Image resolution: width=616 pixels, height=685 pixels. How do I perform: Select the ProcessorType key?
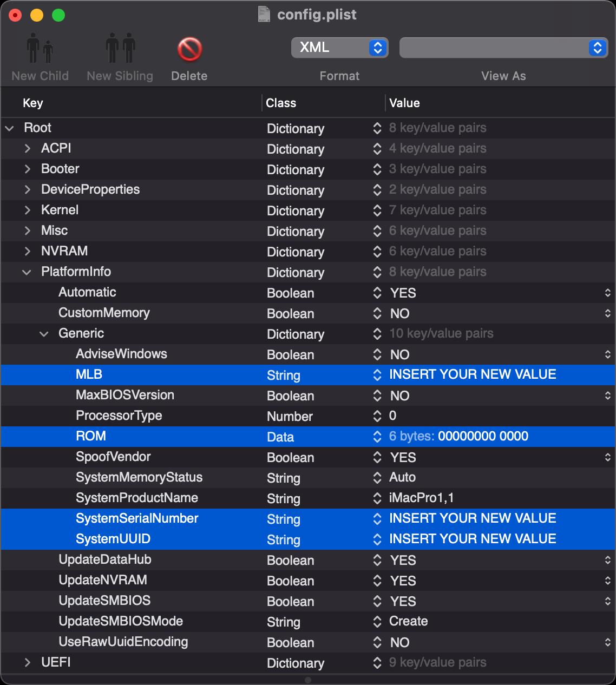coord(119,416)
